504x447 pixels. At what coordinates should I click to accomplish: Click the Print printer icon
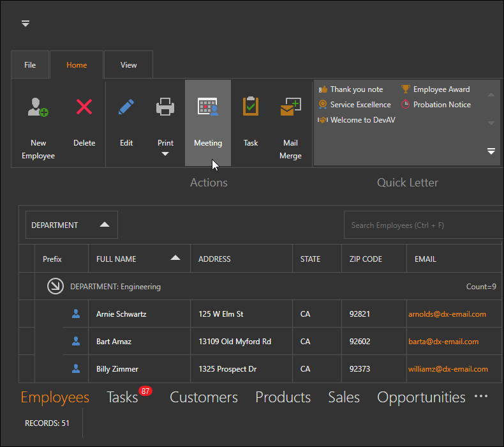point(165,107)
